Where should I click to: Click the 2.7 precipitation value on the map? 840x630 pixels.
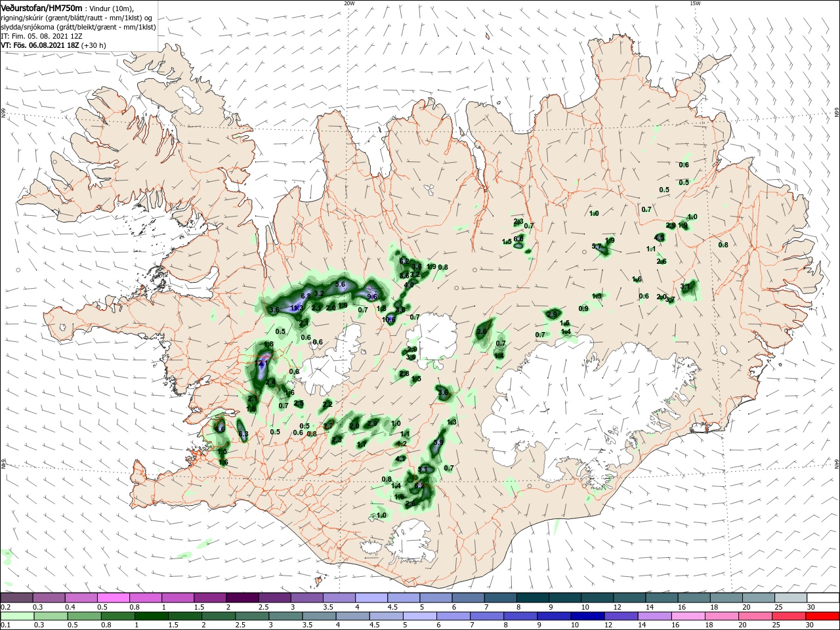(x=328, y=427)
